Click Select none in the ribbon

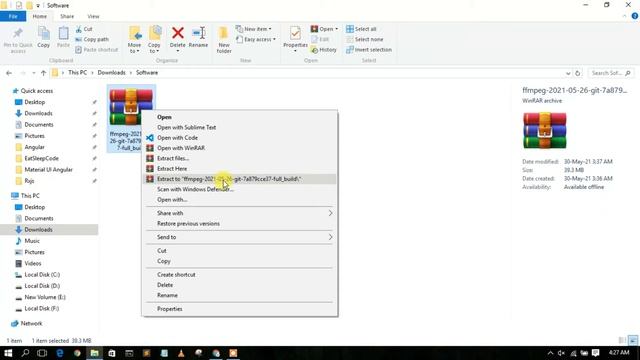pyautogui.click(x=364, y=39)
